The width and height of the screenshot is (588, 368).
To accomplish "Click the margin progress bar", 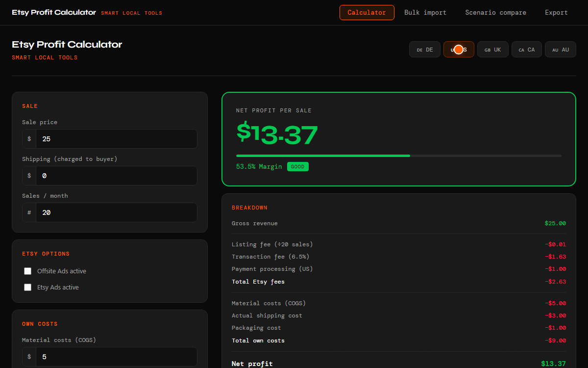I will (x=399, y=156).
